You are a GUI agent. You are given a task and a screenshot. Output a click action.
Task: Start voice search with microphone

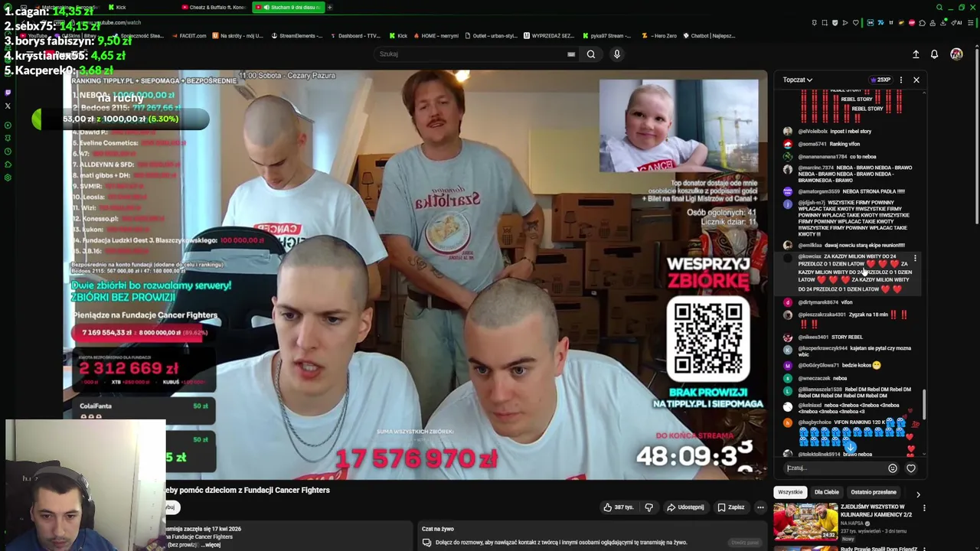[x=617, y=54]
